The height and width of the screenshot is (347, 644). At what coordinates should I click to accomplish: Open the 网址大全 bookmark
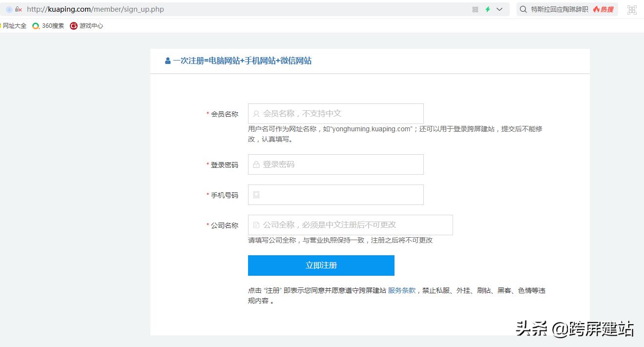[14, 26]
